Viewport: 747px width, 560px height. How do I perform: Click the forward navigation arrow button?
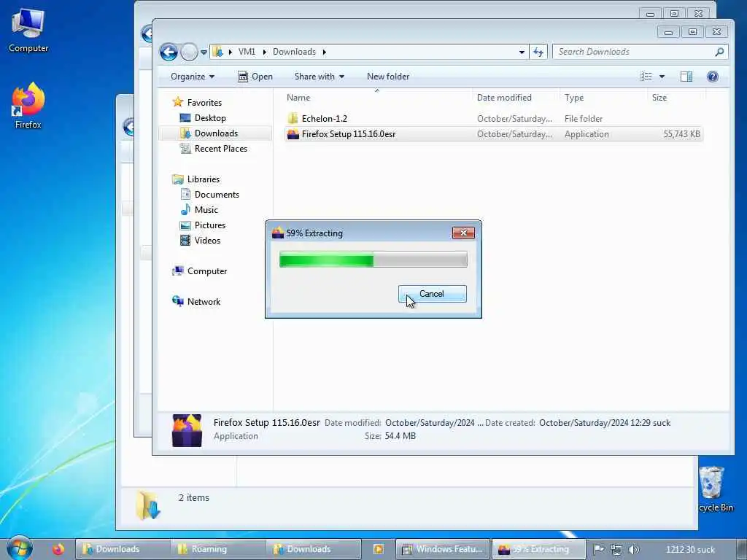coord(189,52)
